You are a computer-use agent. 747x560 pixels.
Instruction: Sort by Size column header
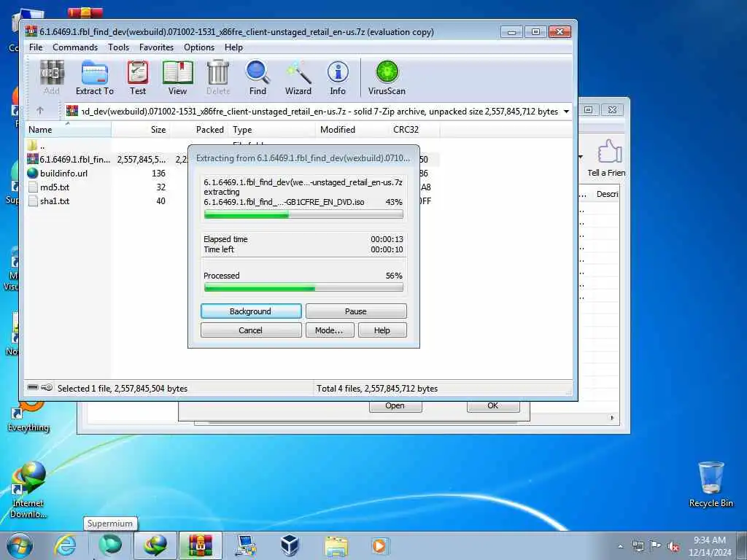coord(141,130)
